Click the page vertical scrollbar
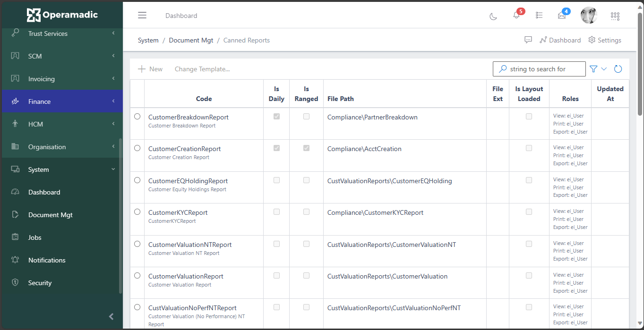The height and width of the screenshot is (330, 644). [640, 64]
